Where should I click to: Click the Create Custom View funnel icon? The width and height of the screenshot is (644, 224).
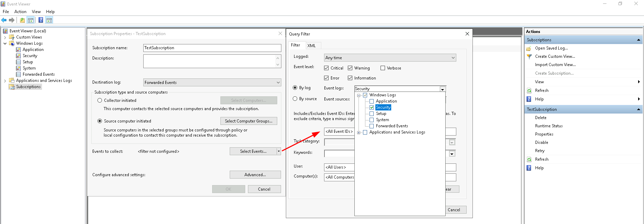pyautogui.click(x=529, y=56)
